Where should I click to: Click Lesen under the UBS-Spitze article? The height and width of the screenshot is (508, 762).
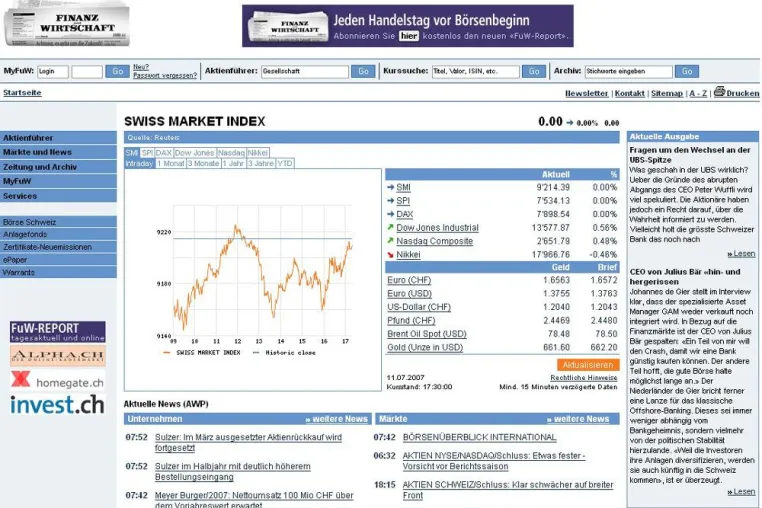(741, 254)
